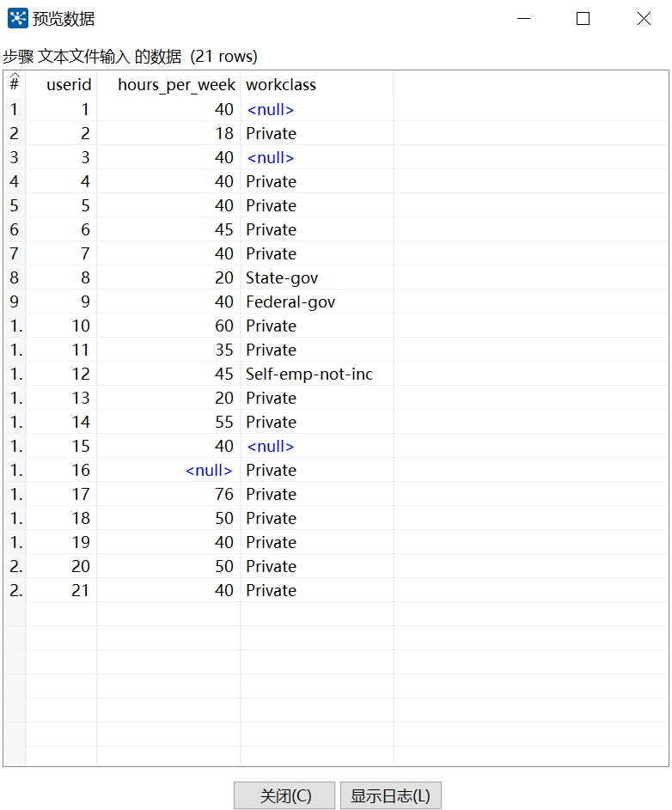The width and height of the screenshot is (672, 810).
Task: Select the userid cell 20
Action: coord(62,566)
